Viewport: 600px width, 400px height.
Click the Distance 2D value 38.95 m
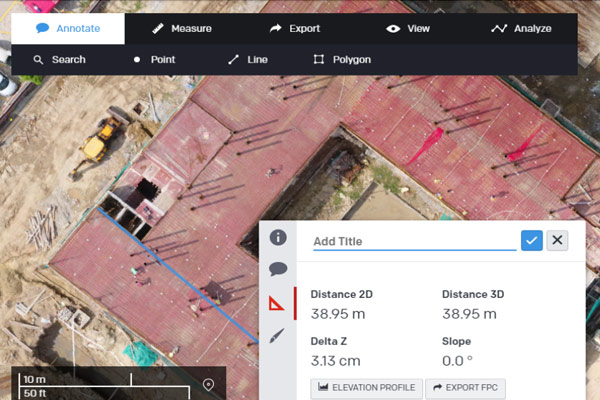tap(338, 314)
